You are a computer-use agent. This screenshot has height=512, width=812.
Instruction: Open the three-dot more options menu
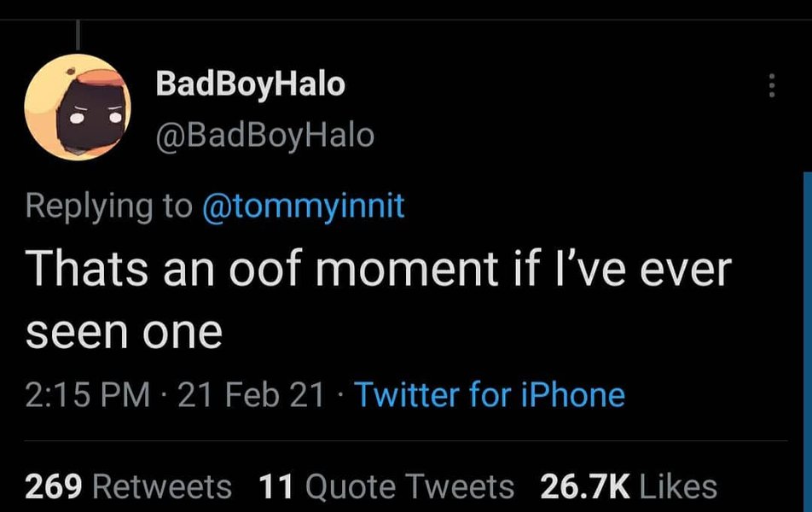point(772,85)
